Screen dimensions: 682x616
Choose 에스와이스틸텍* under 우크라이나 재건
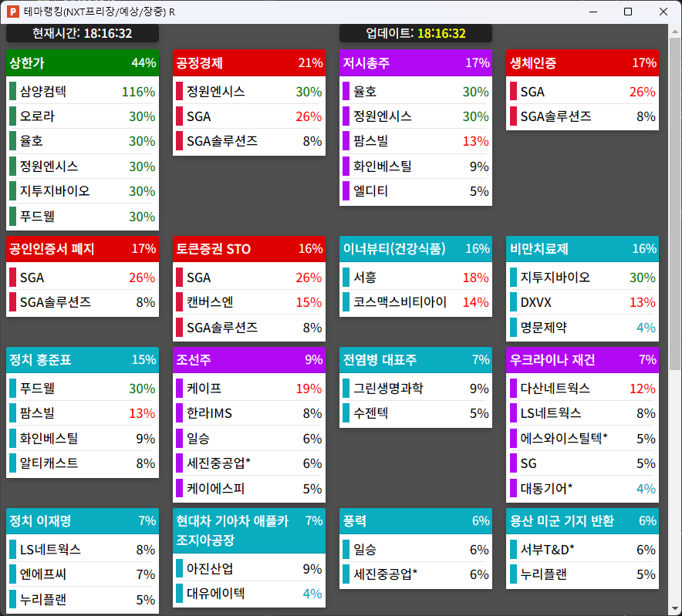[582, 439]
